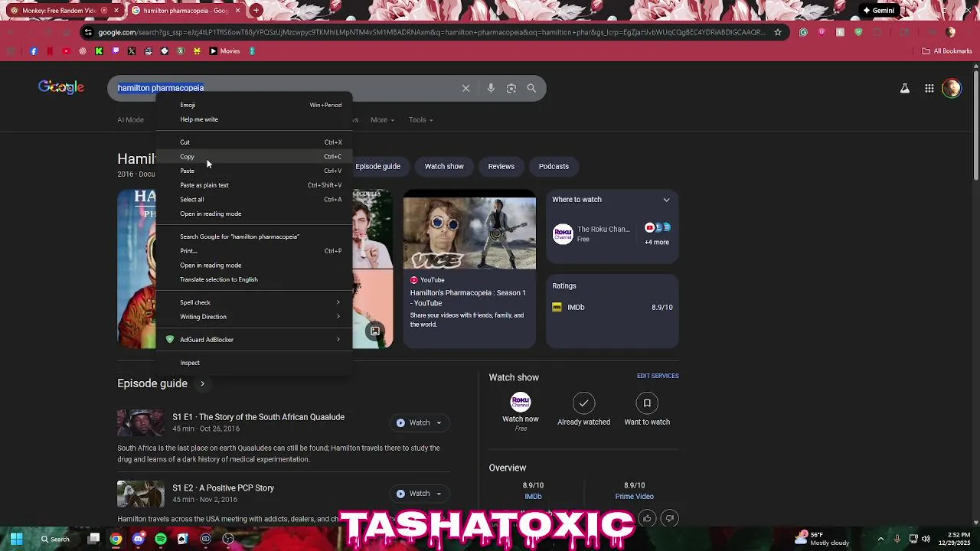Open Facebook bookmark icon
This screenshot has height=551, width=980.
click(34, 51)
